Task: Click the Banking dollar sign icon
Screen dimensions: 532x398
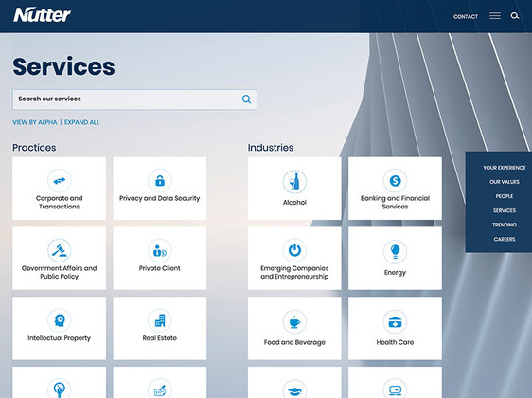Action: pos(395,180)
